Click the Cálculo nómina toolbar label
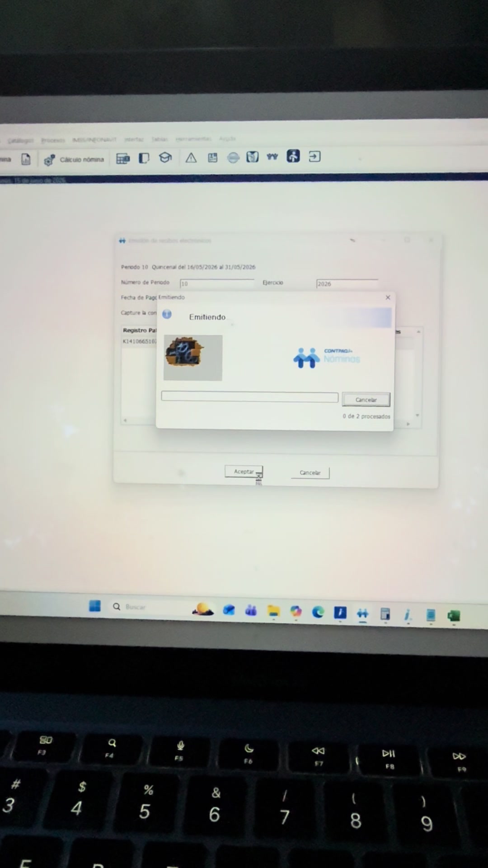488x868 pixels. pos(82,160)
